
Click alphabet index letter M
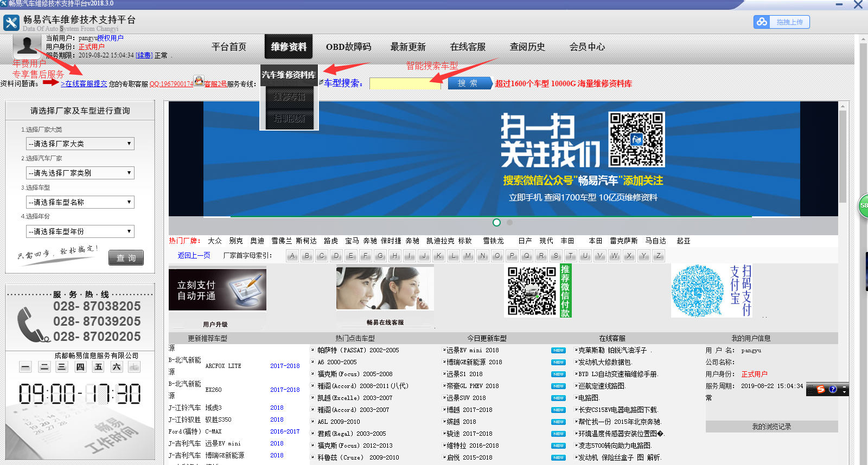[468, 256]
